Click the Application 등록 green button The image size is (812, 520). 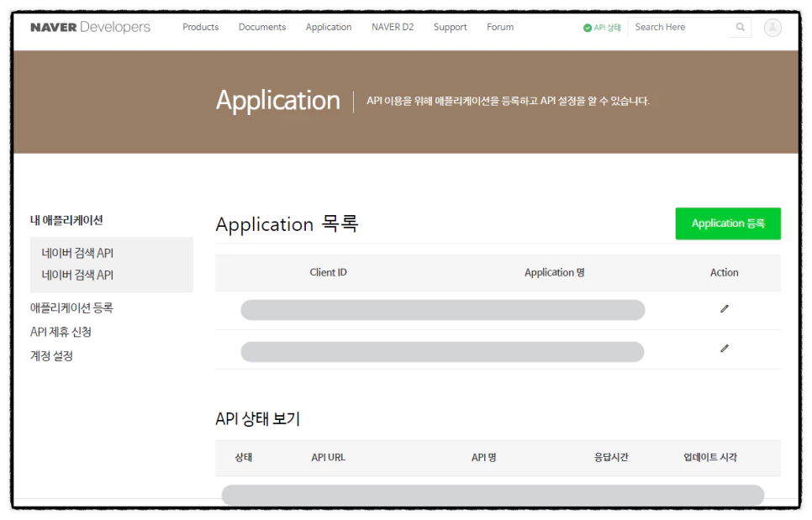click(728, 223)
